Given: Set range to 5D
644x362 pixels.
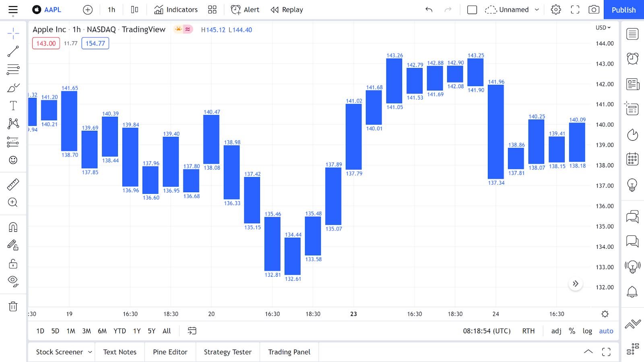Looking at the screenshot, I should (x=55, y=331).
